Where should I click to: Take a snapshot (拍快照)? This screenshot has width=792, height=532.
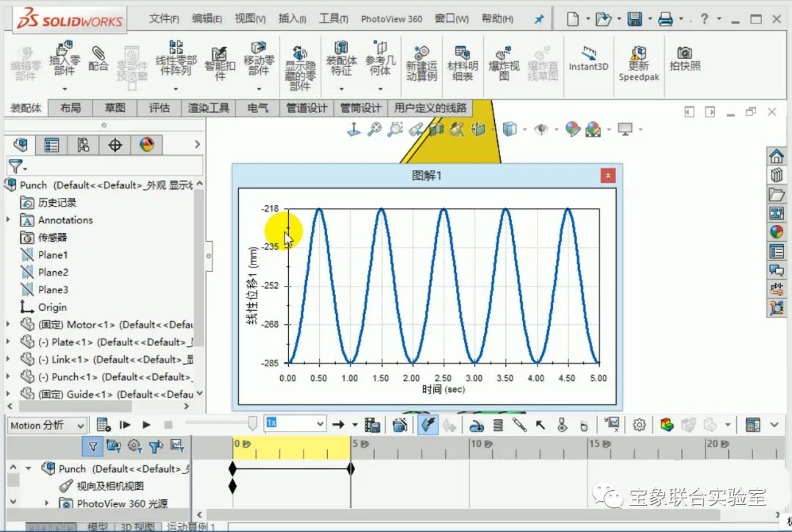pos(685,59)
